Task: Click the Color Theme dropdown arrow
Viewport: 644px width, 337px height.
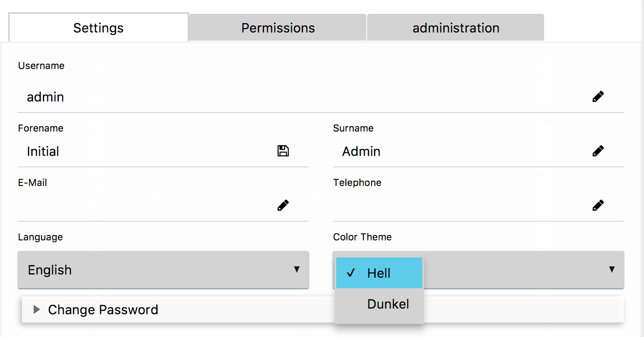Action: pos(612,270)
